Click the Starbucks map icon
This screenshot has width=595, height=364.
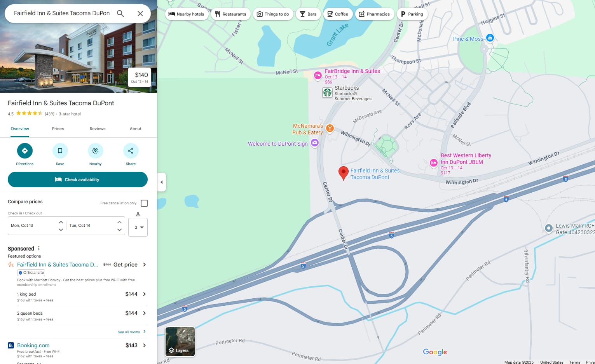pos(327,92)
